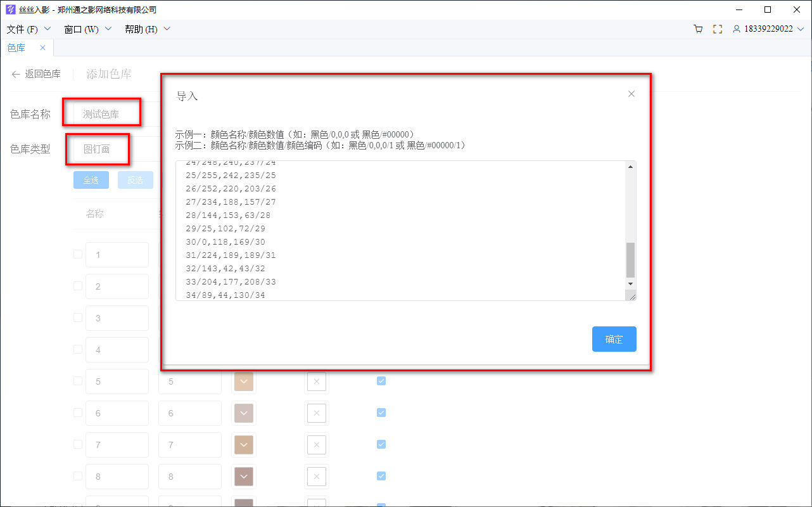
Task: Click the 全选 select all button
Action: pos(91,180)
